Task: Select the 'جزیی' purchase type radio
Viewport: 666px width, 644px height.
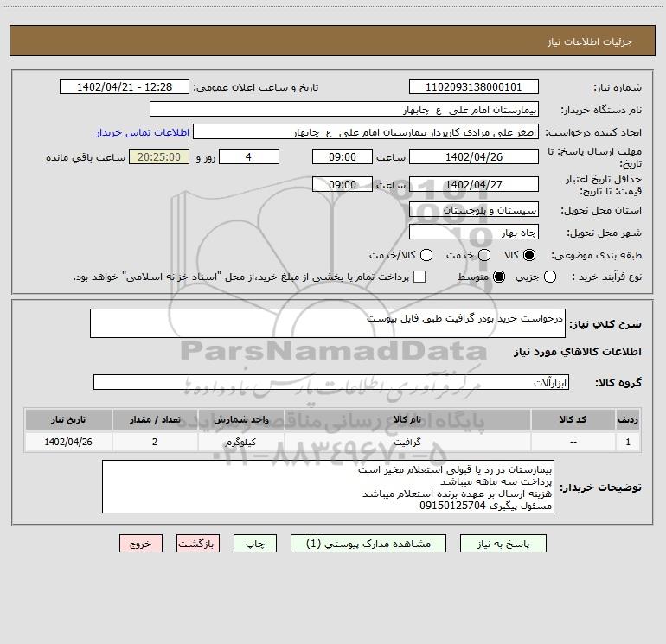Action: click(549, 277)
